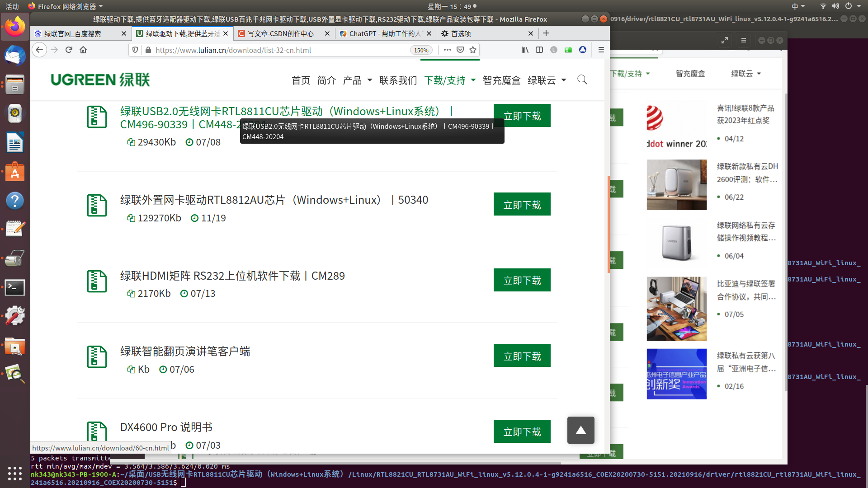Download RTL8812AU driver via 立即下载
Image resolution: width=868 pixels, height=488 pixels.
coord(522,204)
